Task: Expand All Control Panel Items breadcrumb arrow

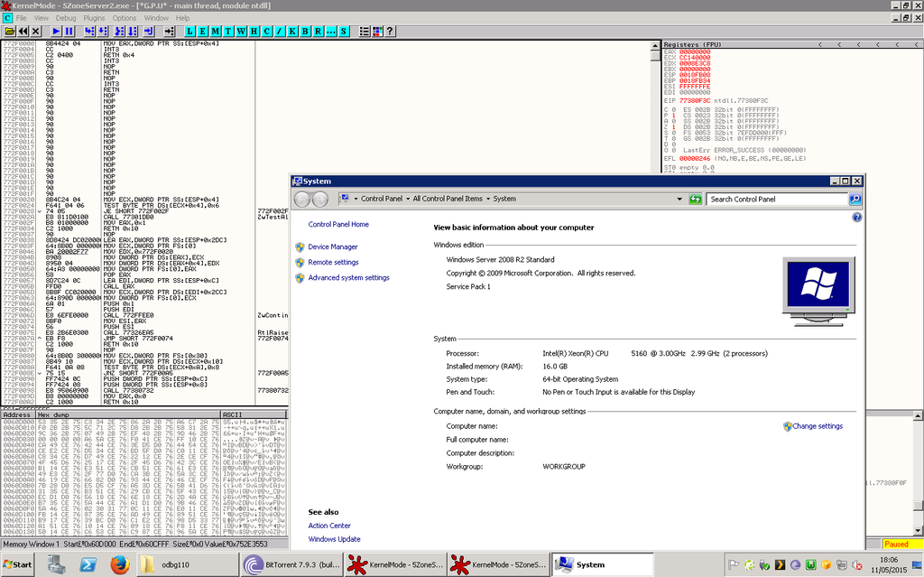Action: [487, 199]
